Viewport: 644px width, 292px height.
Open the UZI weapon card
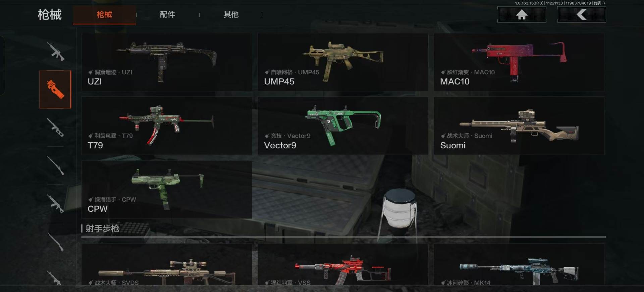tap(166, 62)
